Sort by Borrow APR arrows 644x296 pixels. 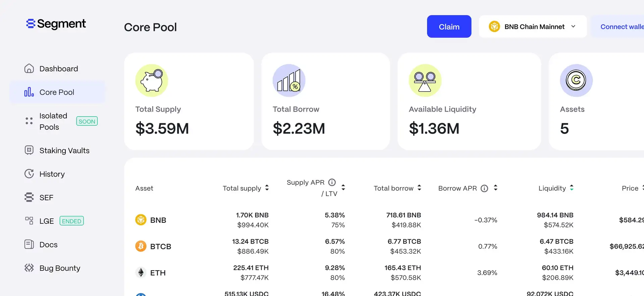click(495, 188)
